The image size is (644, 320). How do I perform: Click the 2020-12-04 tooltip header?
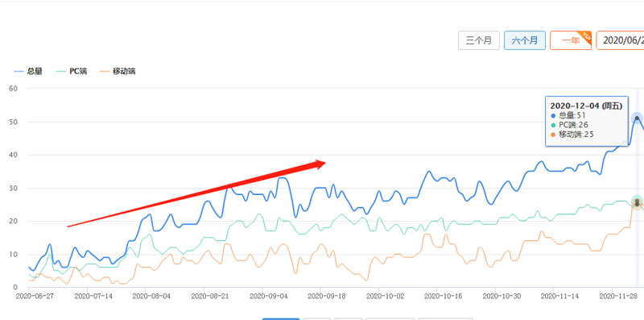click(x=586, y=106)
